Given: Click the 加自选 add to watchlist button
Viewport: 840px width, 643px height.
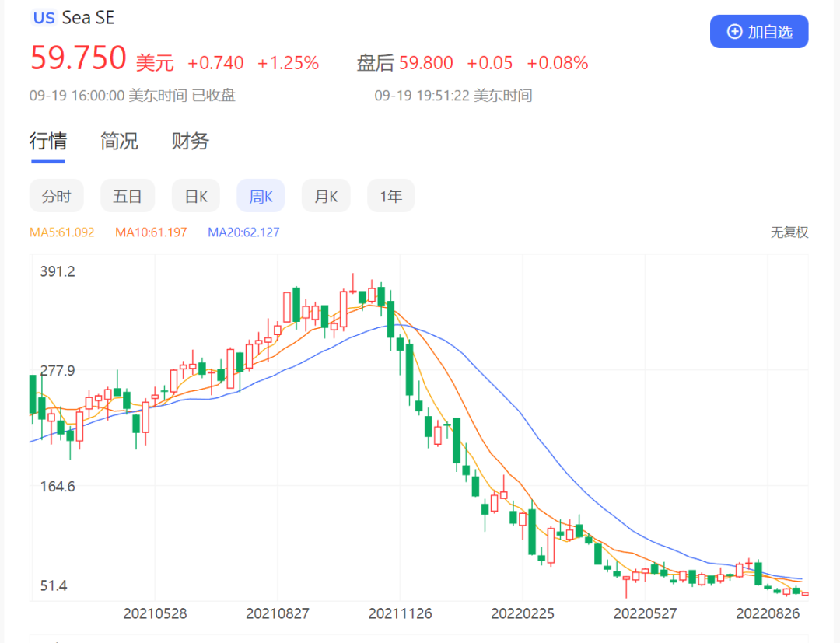Looking at the screenshot, I should pos(759,32).
